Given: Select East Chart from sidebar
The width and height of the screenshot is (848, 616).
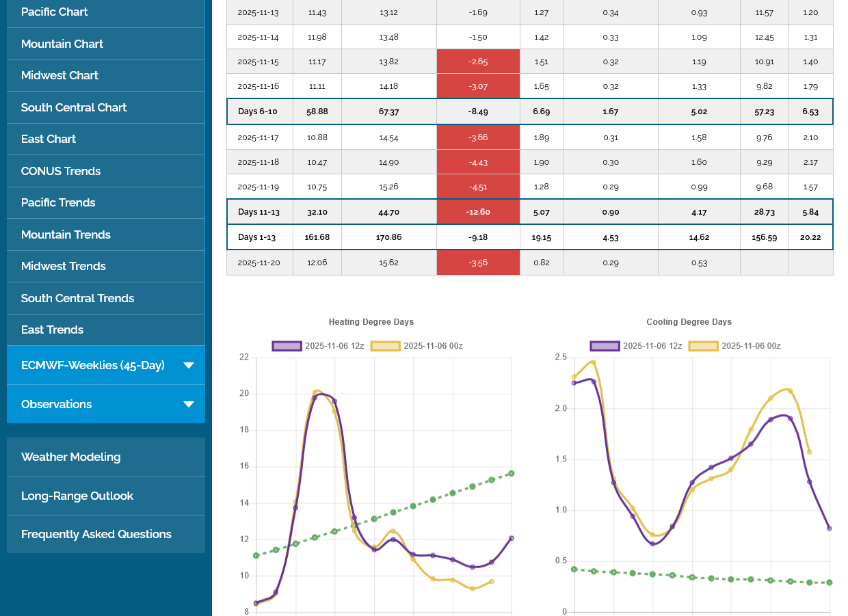Looking at the screenshot, I should pos(49,139).
